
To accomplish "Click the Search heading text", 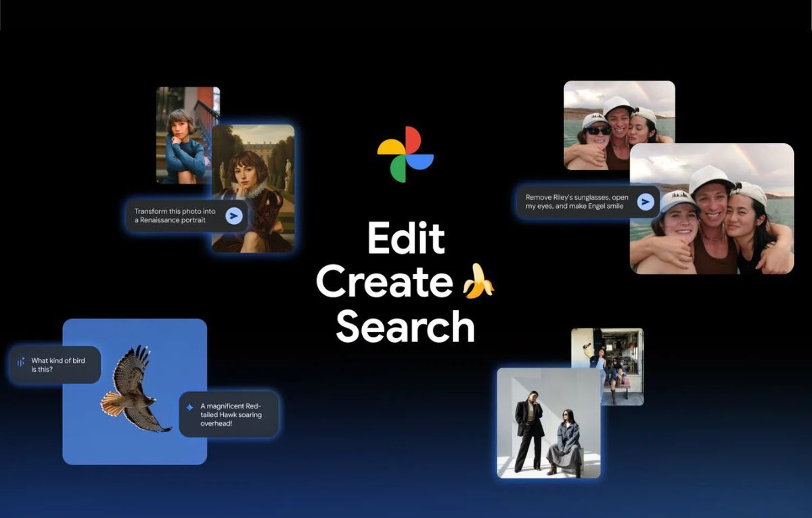I will (405, 326).
